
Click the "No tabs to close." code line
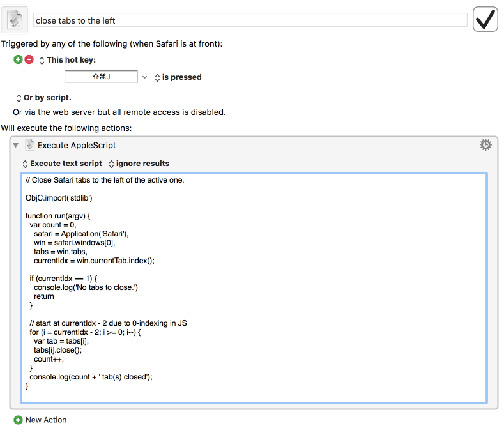86,287
